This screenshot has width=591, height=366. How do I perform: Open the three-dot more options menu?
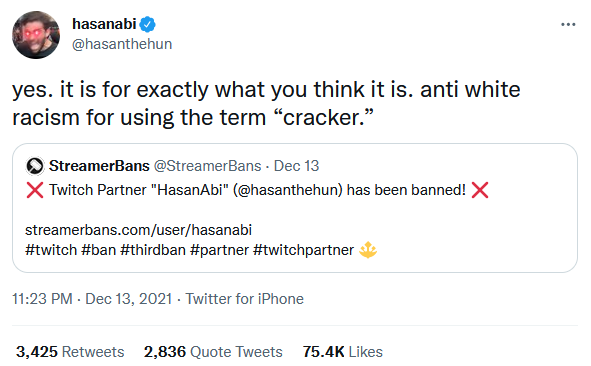tap(568, 25)
